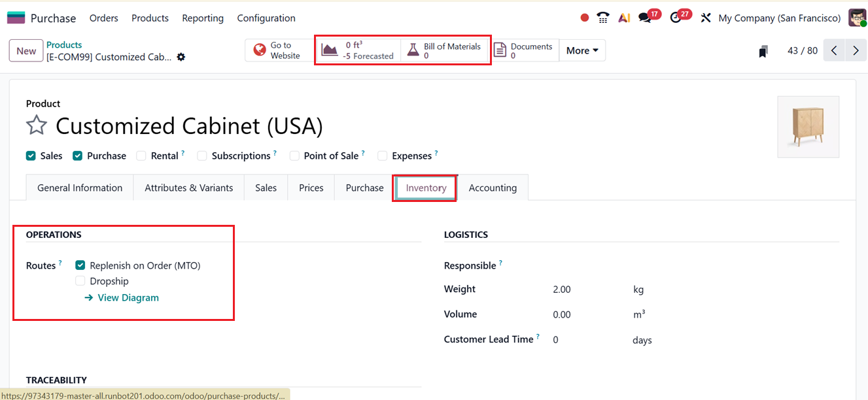868x400 pixels.
Task: Expand the More dropdown button
Action: coord(582,50)
